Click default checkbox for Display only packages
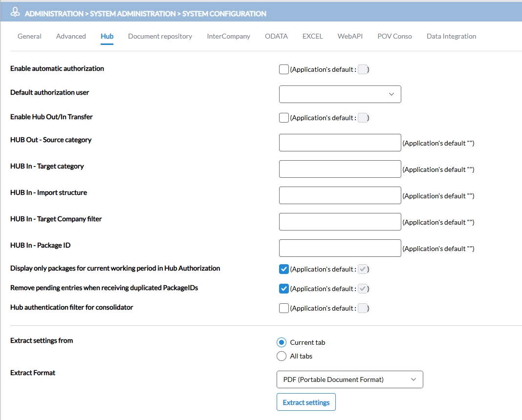Screen dimensions: 522x420 tap(363, 269)
